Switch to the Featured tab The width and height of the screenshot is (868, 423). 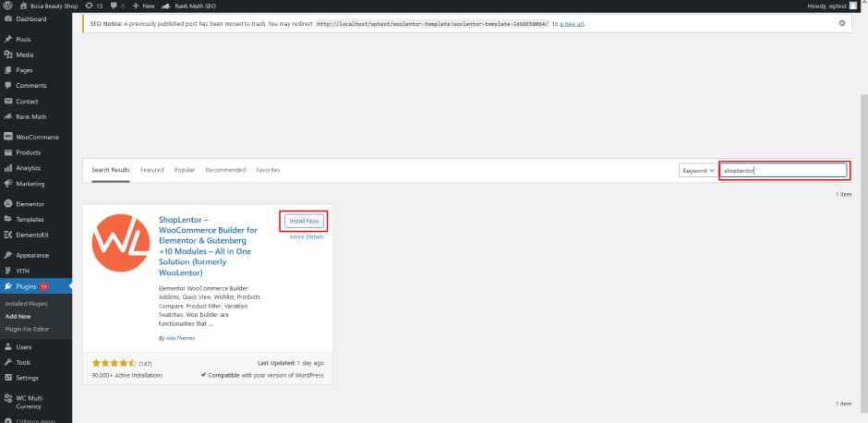point(151,170)
